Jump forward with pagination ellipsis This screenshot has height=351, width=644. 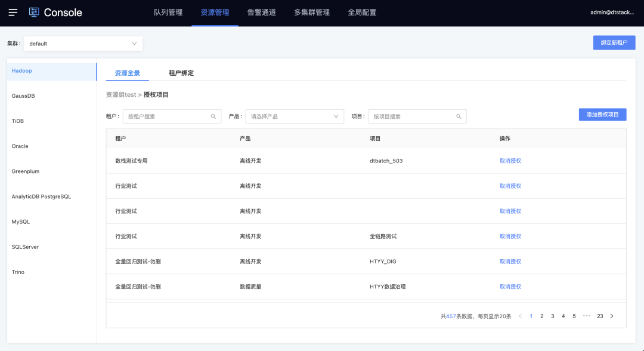point(587,316)
